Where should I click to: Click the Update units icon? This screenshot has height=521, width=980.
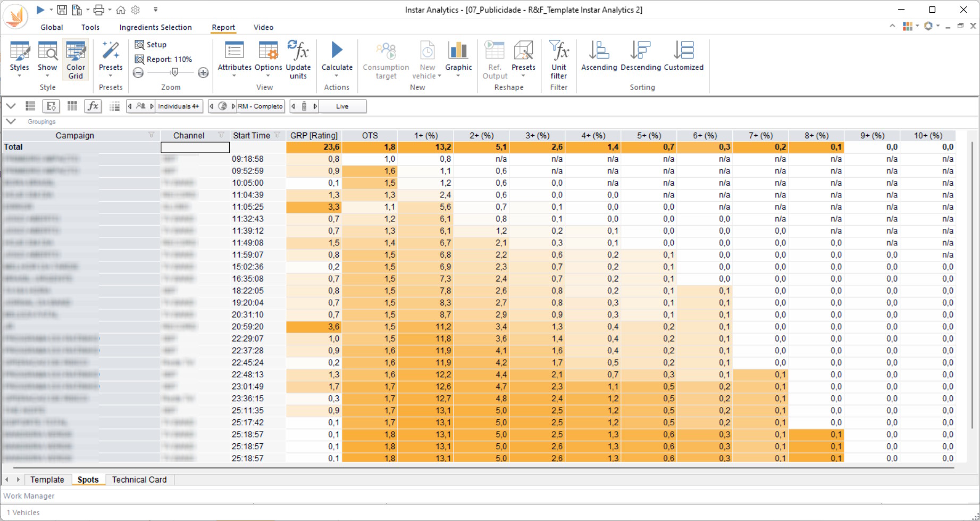click(298, 52)
